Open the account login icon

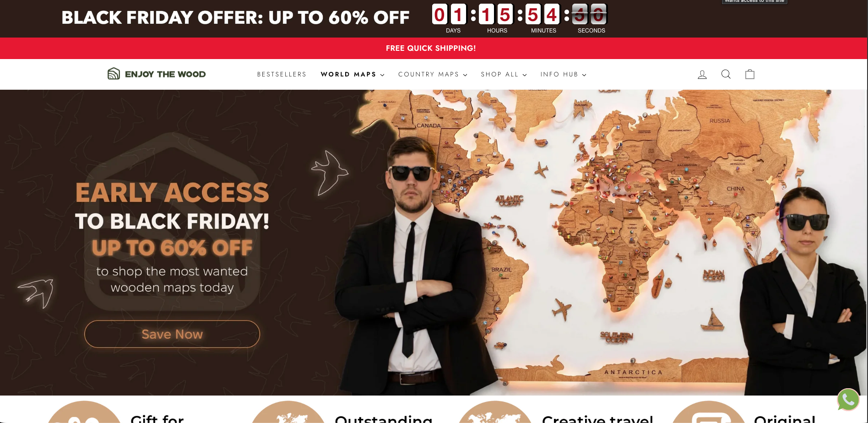pyautogui.click(x=702, y=74)
